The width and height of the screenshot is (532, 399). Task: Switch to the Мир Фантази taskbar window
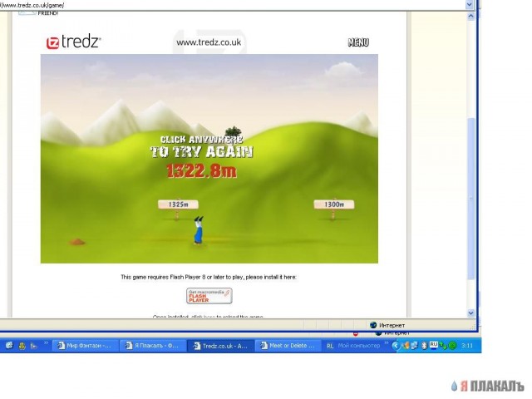pyautogui.click(x=85, y=346)
